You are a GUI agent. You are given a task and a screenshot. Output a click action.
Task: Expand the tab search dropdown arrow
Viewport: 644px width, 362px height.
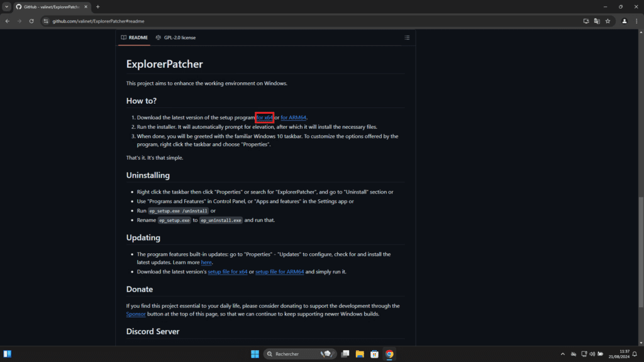pos(6,6)
